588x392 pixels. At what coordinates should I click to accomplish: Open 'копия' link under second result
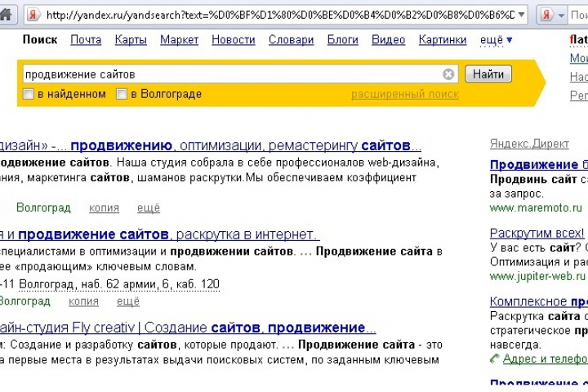83,301
